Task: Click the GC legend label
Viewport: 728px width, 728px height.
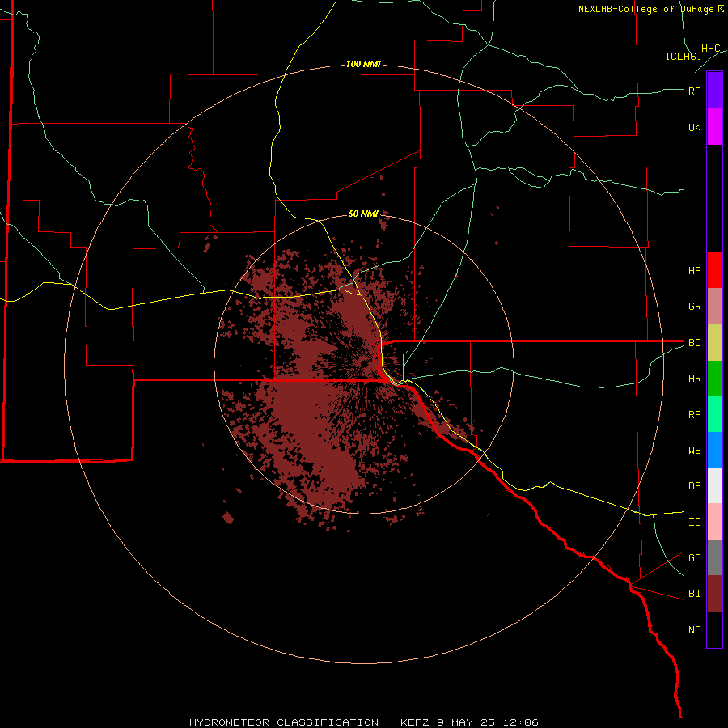Action: point(694,558)
